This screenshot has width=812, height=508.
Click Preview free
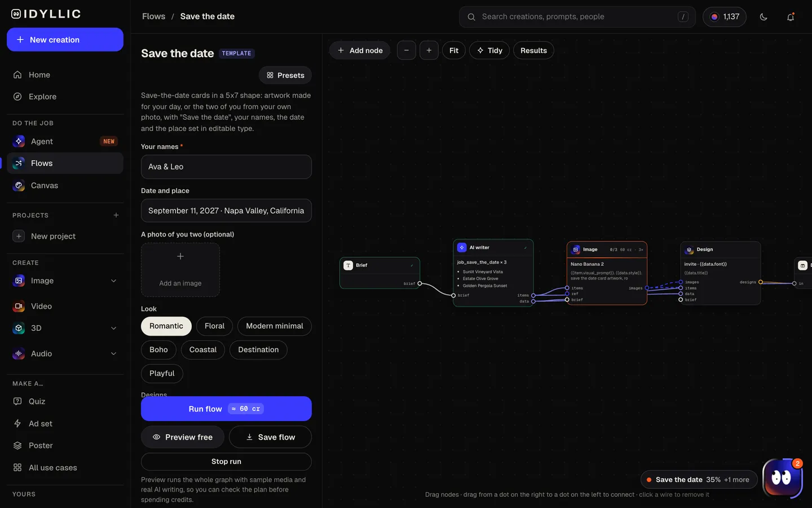[x=182, y=437]
